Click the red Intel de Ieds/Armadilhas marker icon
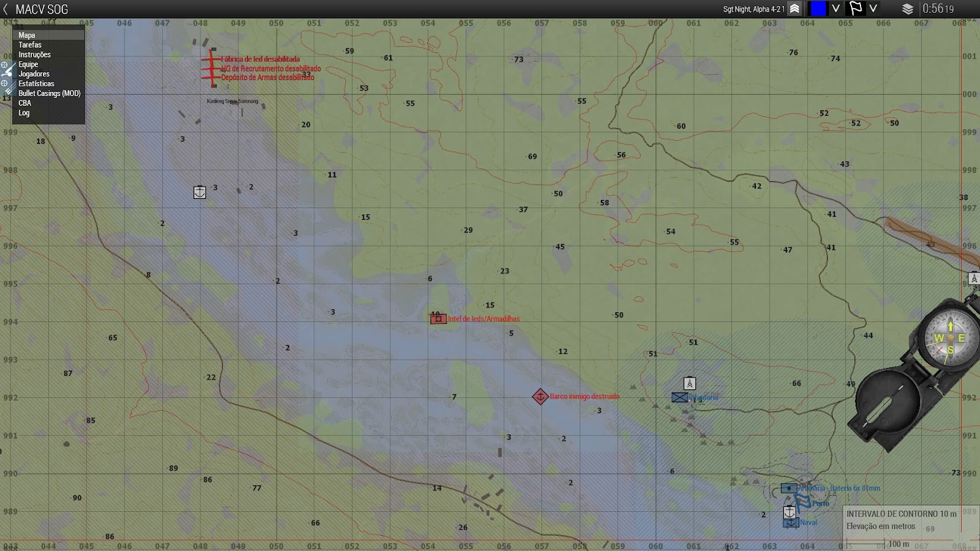 click(439, 319)
